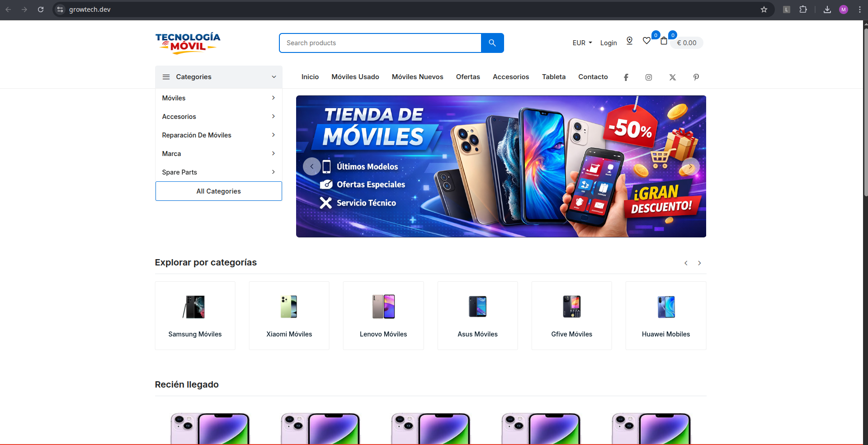Image resolution: width=868 pixels, height=445 pixels.
Task: Show next categories in Explorar carousel
Action: (699, 263)
